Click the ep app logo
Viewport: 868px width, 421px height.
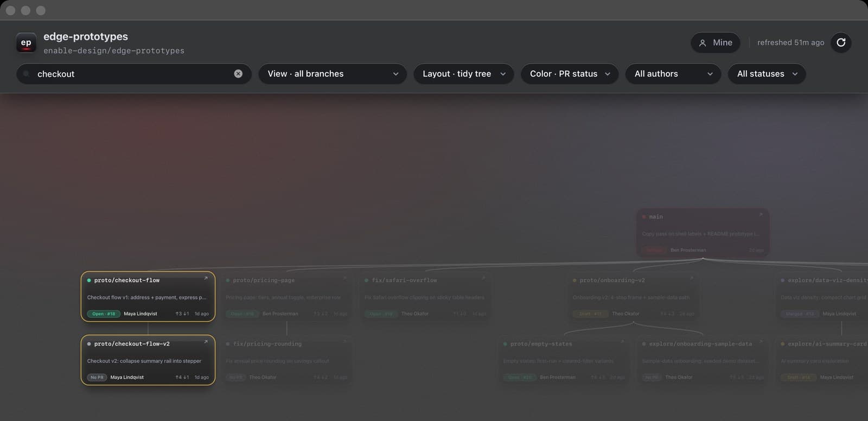click(x=26, y=43)
